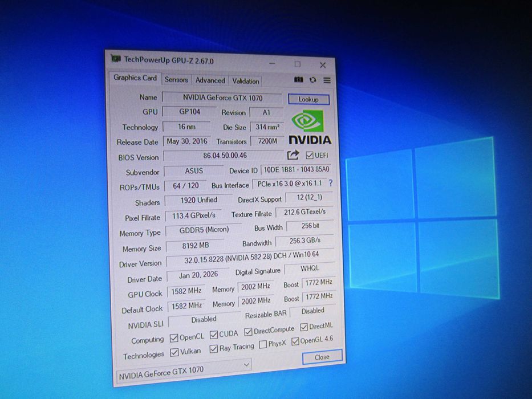Click the Release Date May 30, 2016
The width and height of the screenshot is (532, 399).
click(187, 141)
